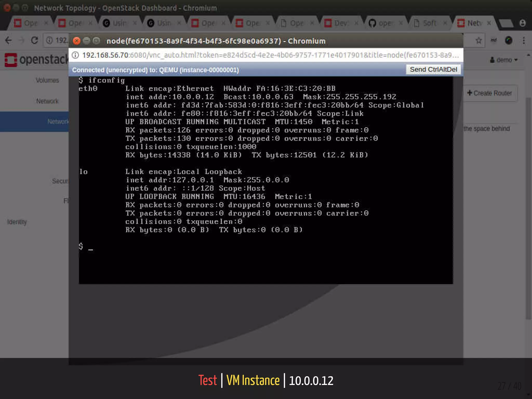Viewport: 532px width, 399px height.
Task: Open the Network sidebar menu item
Action: [x=47, y=101]
